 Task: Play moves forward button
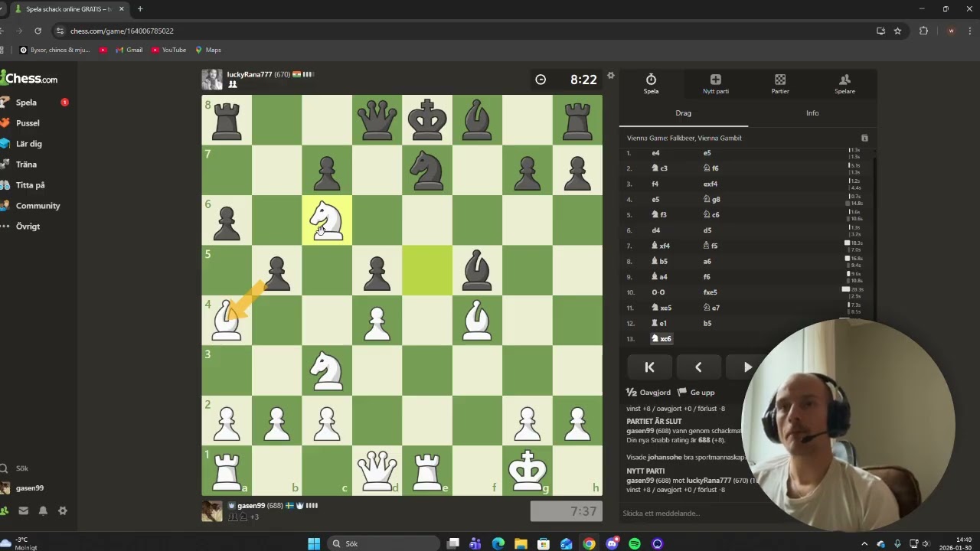tap(747, 367)
